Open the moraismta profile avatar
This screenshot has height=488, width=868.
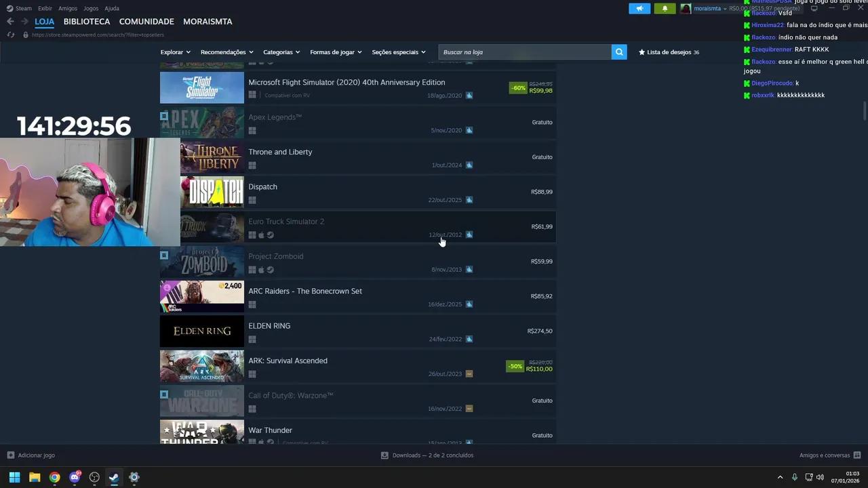coord(686,8)
